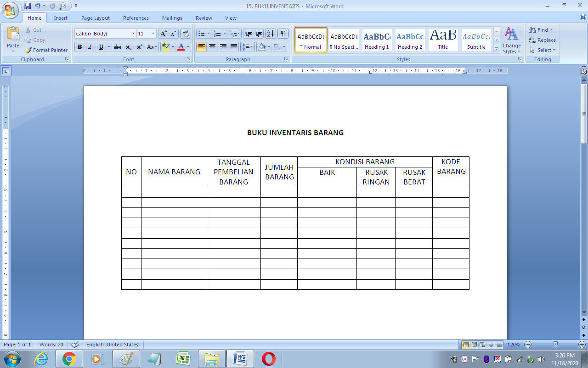Switch to Draft view
The width and height of the screenshot is (588, 368).
[x=499, y=345]
